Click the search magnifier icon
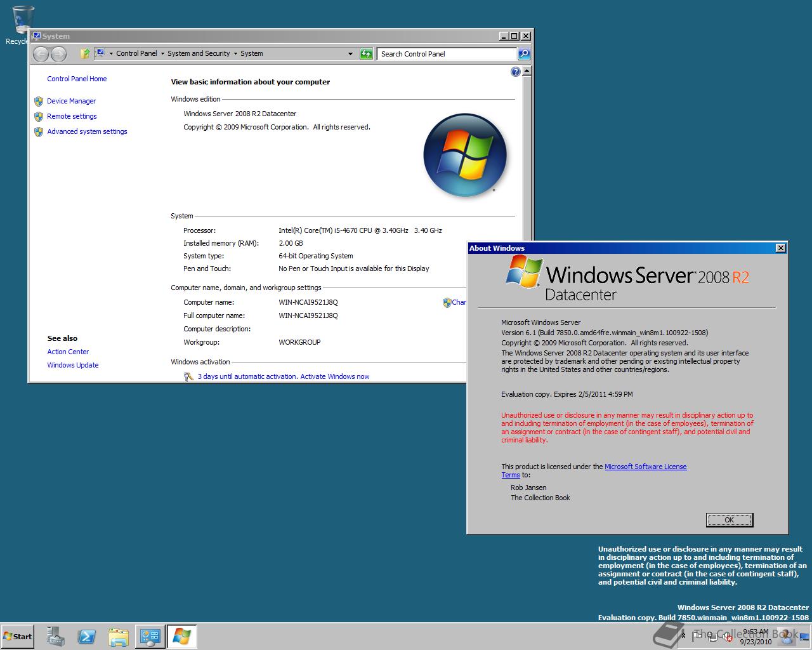812x650 pixels. click(x=524, y=54)
